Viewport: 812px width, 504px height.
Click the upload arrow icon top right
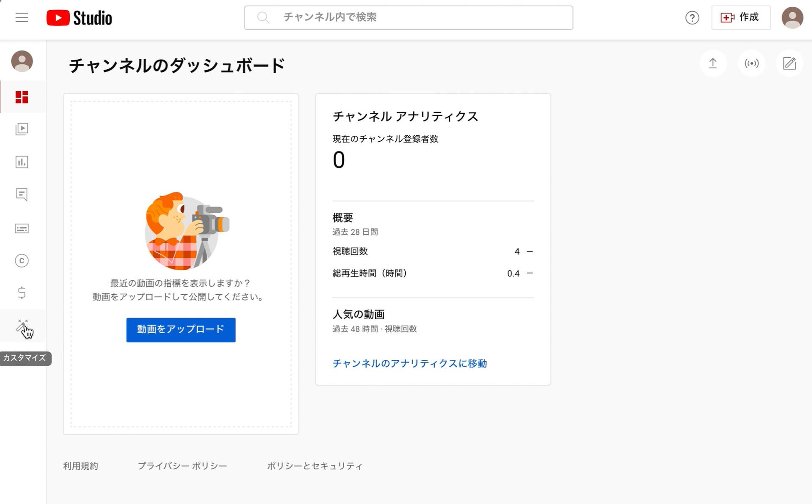point(713,63)
